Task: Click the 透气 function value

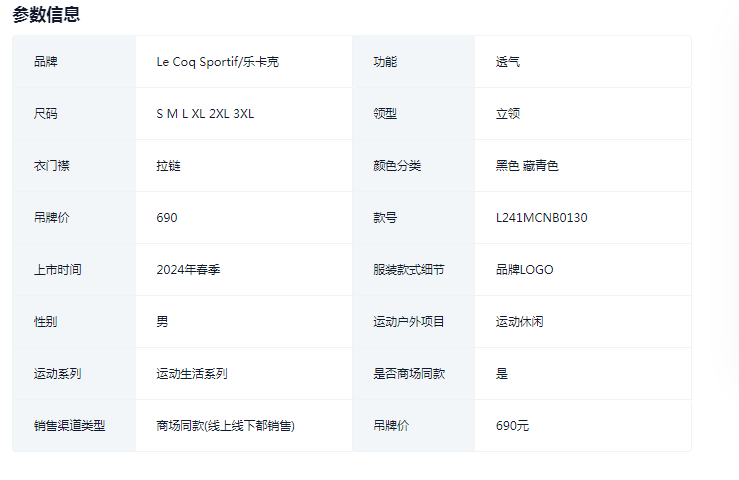Action: click(508, 62)
